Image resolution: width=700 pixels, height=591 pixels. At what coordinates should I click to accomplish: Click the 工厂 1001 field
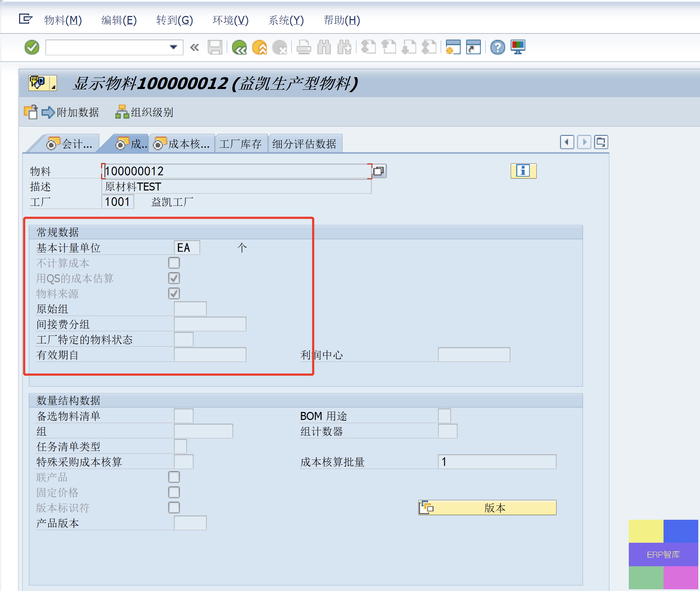point(118,202)
